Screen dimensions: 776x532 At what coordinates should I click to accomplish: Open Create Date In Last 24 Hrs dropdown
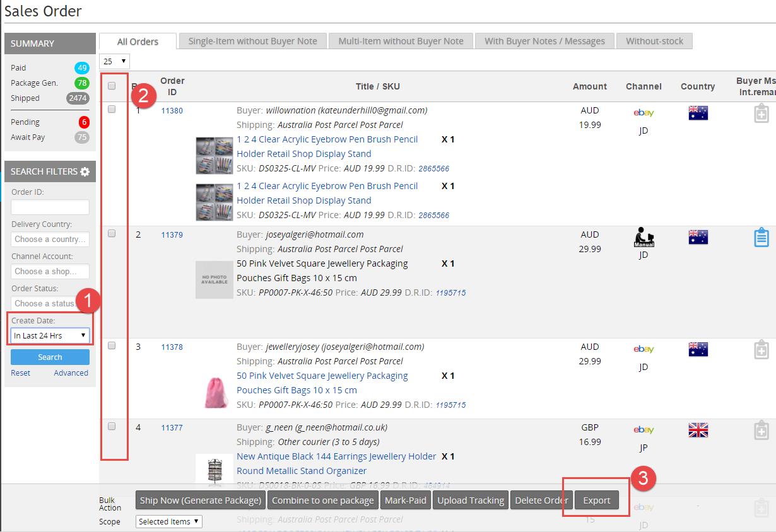(x=50, y=335)
